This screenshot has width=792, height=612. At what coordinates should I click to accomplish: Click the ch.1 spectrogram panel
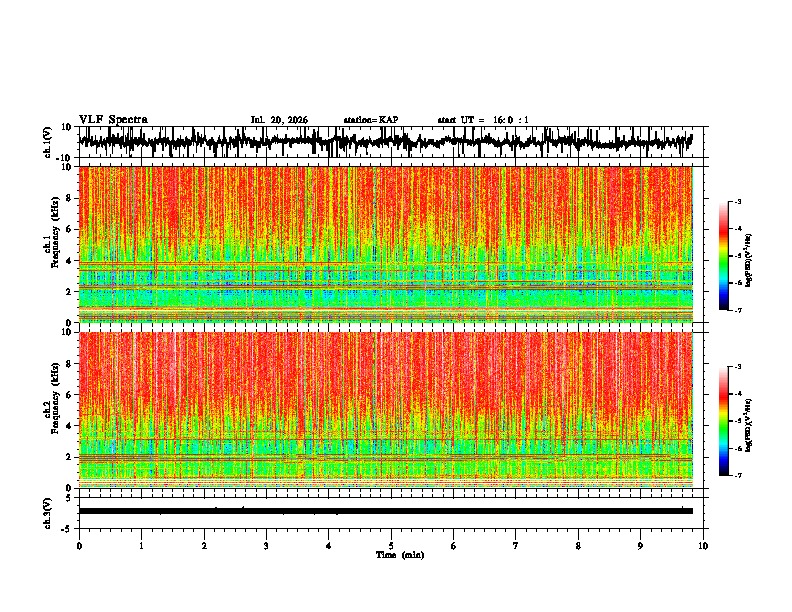click(385, 244)
